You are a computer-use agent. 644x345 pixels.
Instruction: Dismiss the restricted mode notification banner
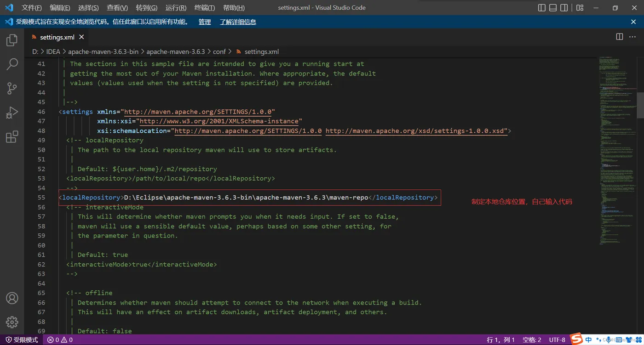[x=633, y=22]
